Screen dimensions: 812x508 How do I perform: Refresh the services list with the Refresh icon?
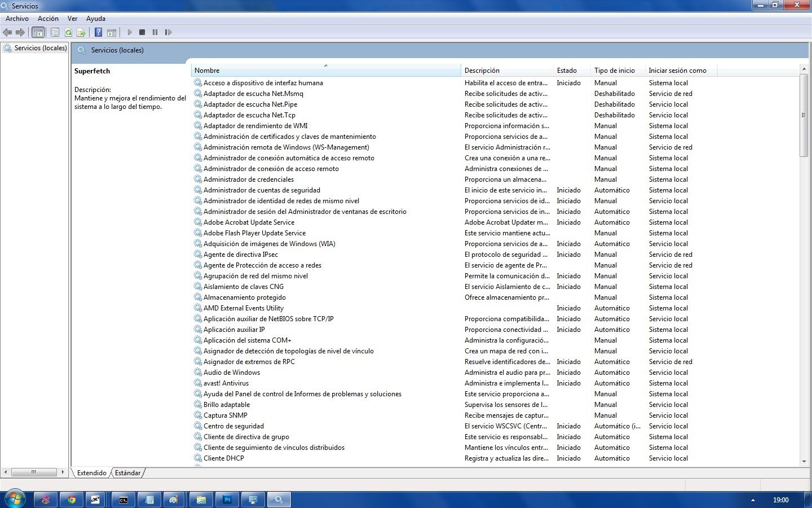[x=69, y=32]
